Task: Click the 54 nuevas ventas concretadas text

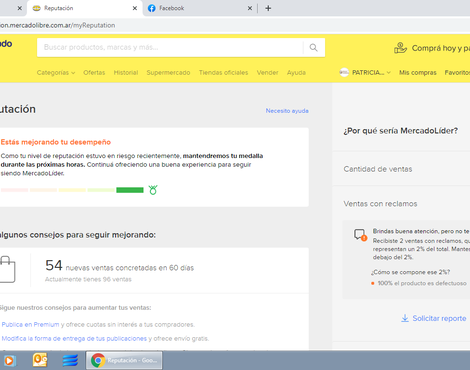Action: pyautogui.click(x=119, y=266)
